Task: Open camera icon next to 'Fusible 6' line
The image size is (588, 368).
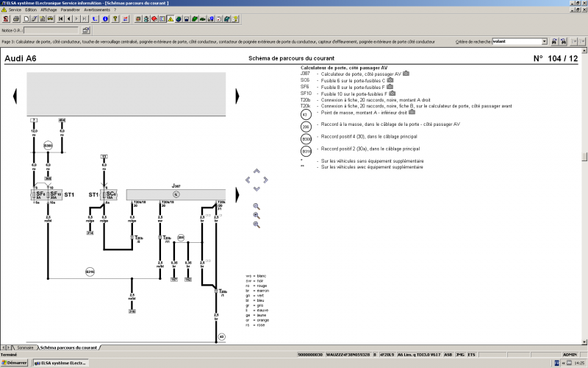Action: 390,80
